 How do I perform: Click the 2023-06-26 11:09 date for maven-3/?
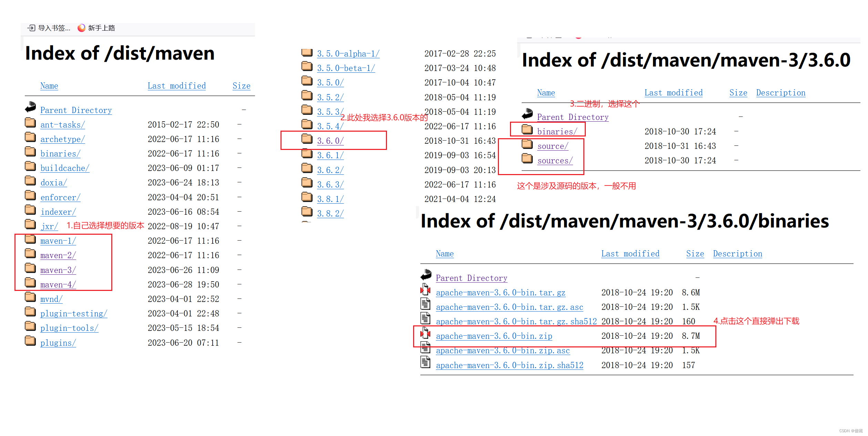click(x=183, y=270)
